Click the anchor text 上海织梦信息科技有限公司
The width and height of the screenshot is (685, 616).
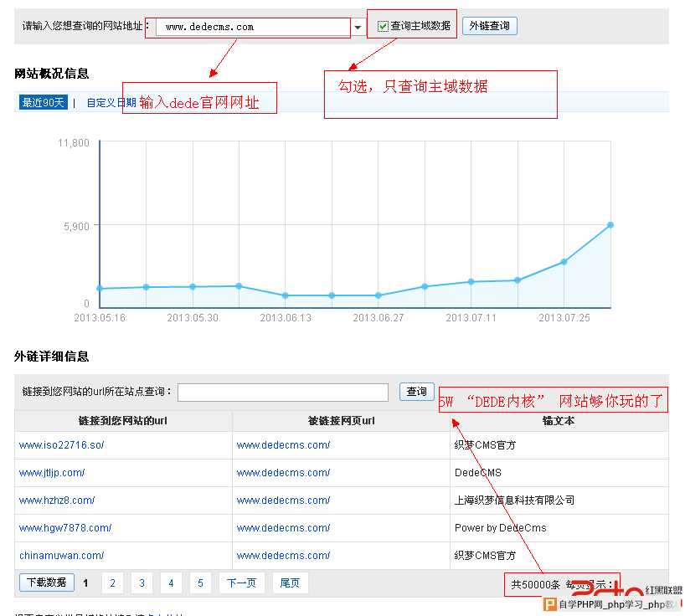point(515,501)
